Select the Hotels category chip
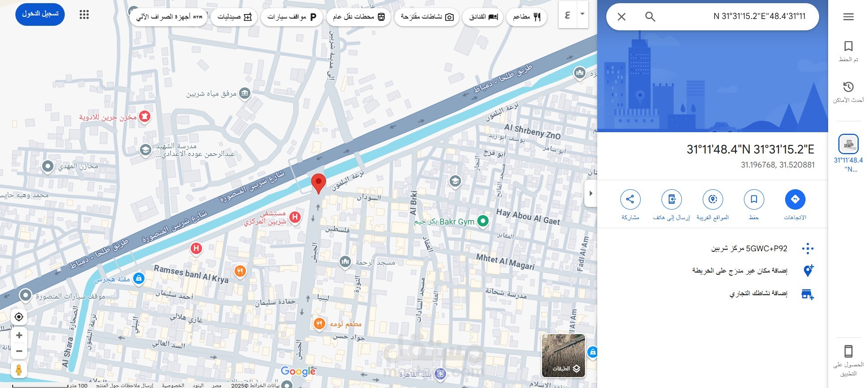 [x=483, y=17]
